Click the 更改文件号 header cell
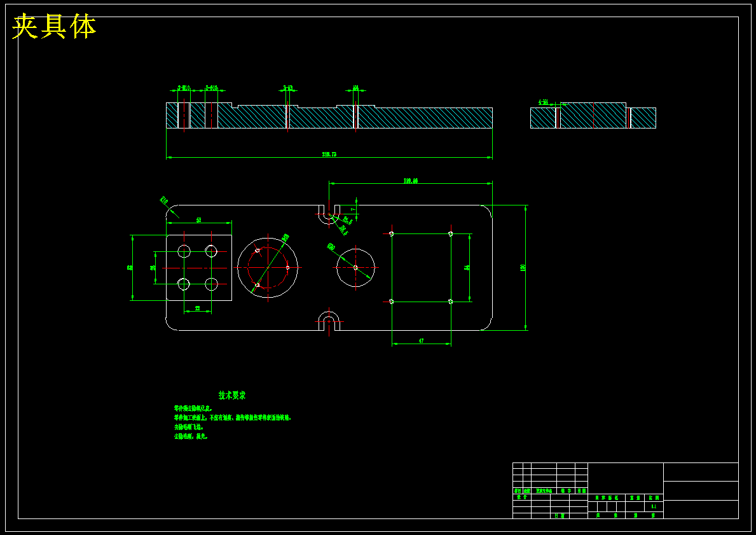Image resolution: width=756 pixels, height=535 pixels. 544,490
